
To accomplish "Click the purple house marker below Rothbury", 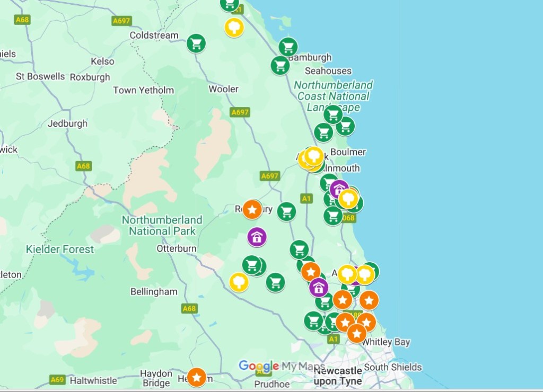I will coord(257,237).
